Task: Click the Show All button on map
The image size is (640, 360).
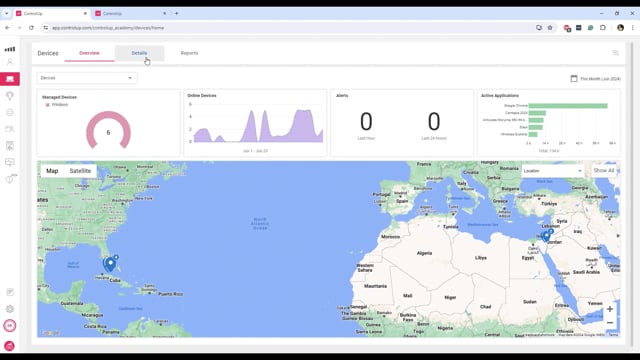Action: (604, 171)
